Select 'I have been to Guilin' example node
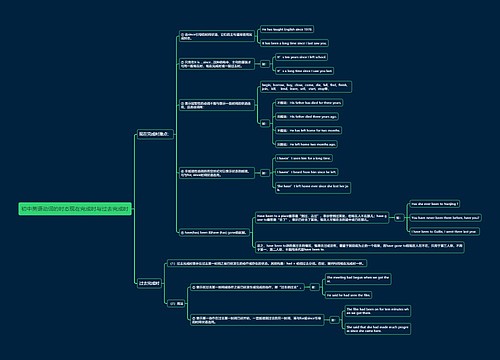 (445, 231)
